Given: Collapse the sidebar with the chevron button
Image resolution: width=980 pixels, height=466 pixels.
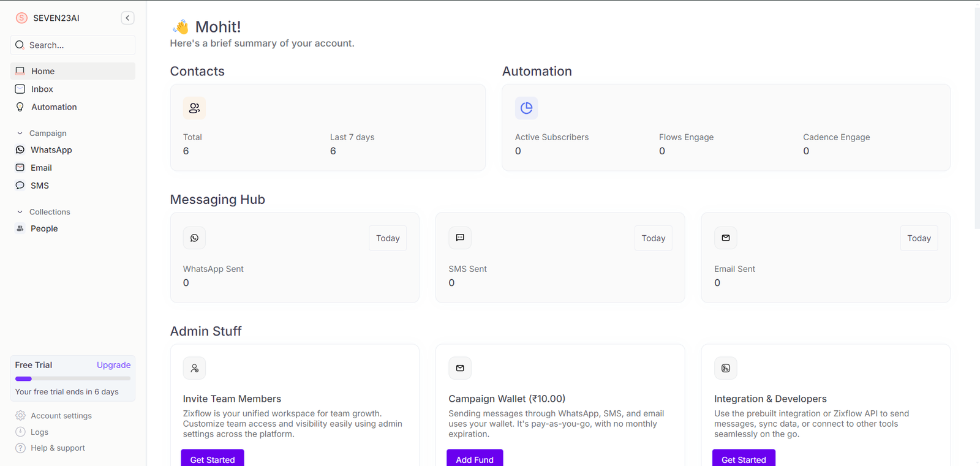Looking at the screenshot, I should click(x=127, y=18).
